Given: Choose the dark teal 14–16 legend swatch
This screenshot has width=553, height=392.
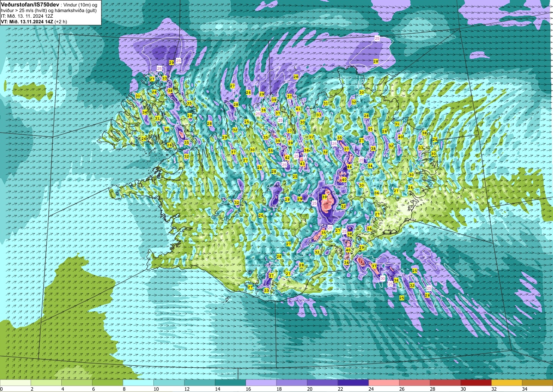Looking at the screenshot, I should tap(230, 383).
